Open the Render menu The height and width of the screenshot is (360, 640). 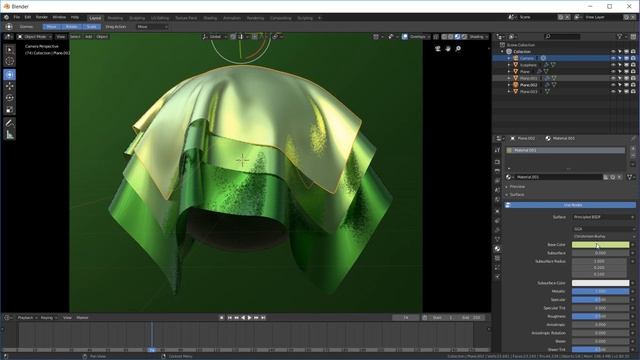[x=42, y=18]
